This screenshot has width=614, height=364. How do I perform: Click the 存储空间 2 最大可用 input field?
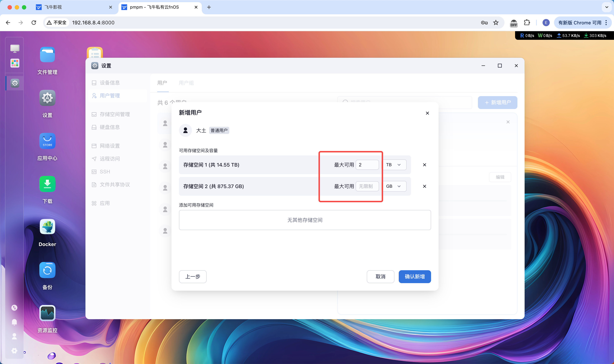pyautogui.click(x=367, y=186)
